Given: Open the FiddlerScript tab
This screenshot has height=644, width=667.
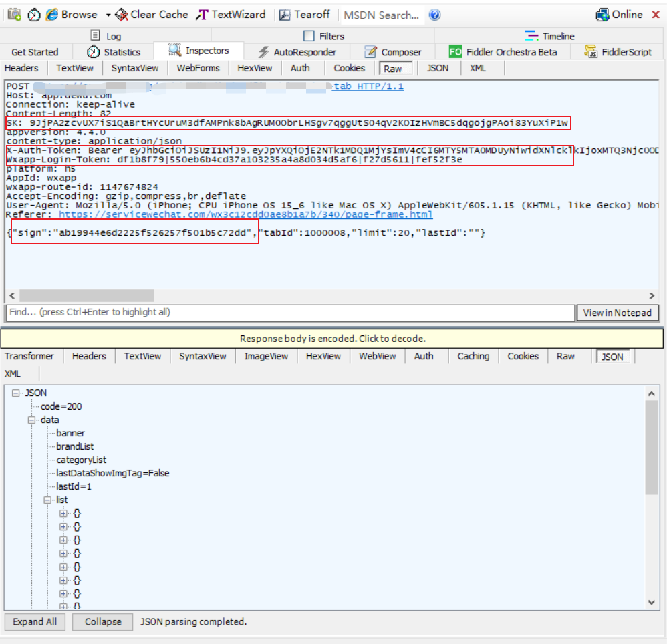Looking at the screenshot, I should point(618,52).
